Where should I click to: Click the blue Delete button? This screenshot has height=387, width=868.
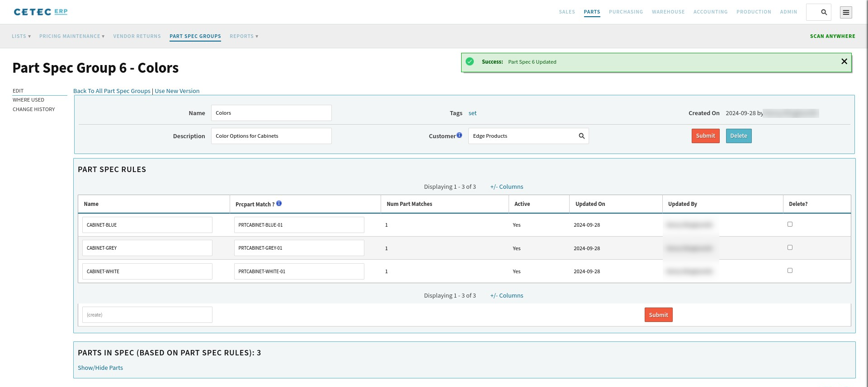pyautogui.click(x=739, y=136)
